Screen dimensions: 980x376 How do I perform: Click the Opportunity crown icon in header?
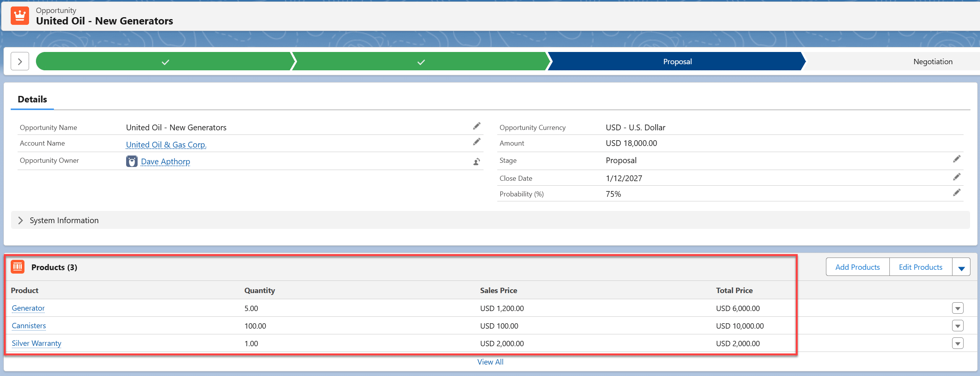(20, 16)
